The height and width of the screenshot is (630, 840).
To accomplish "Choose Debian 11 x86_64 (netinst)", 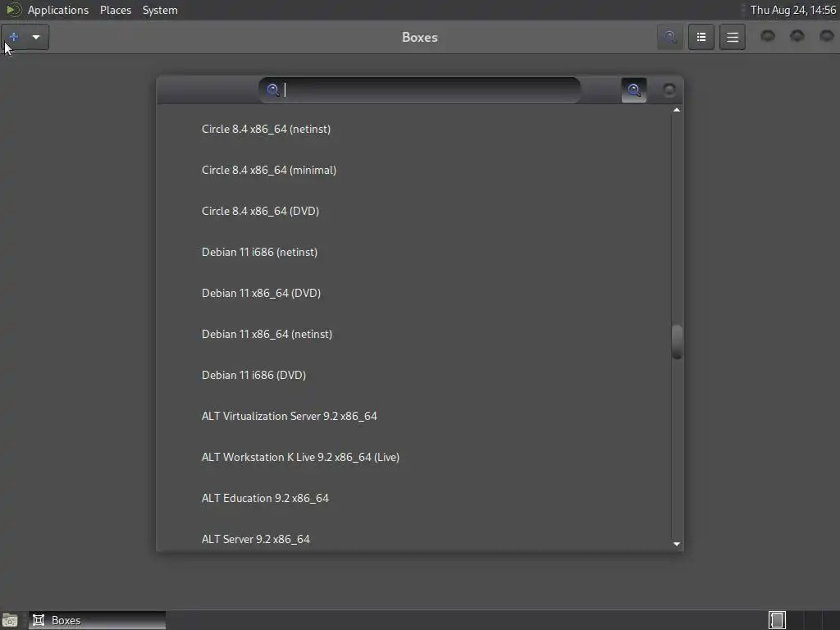I will (x=413, y=334).
